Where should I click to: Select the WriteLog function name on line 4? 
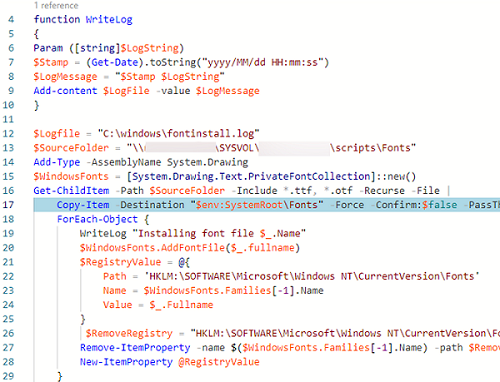point(109,20)
